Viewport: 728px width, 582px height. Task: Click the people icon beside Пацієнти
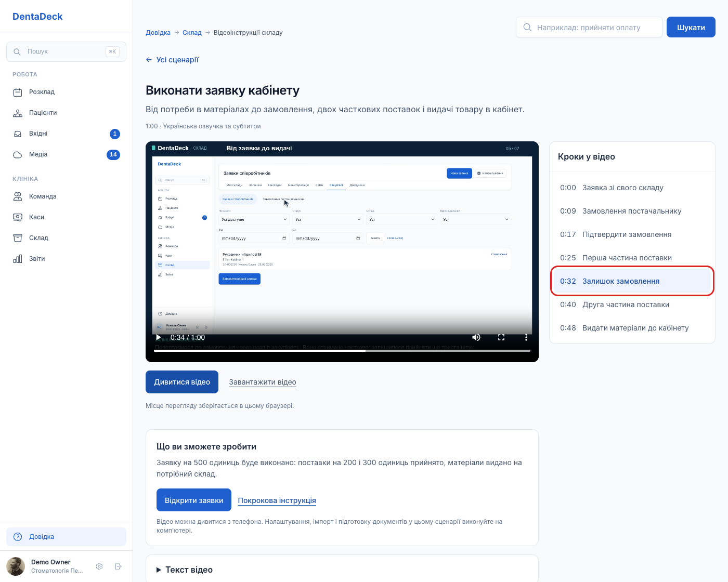18,113
